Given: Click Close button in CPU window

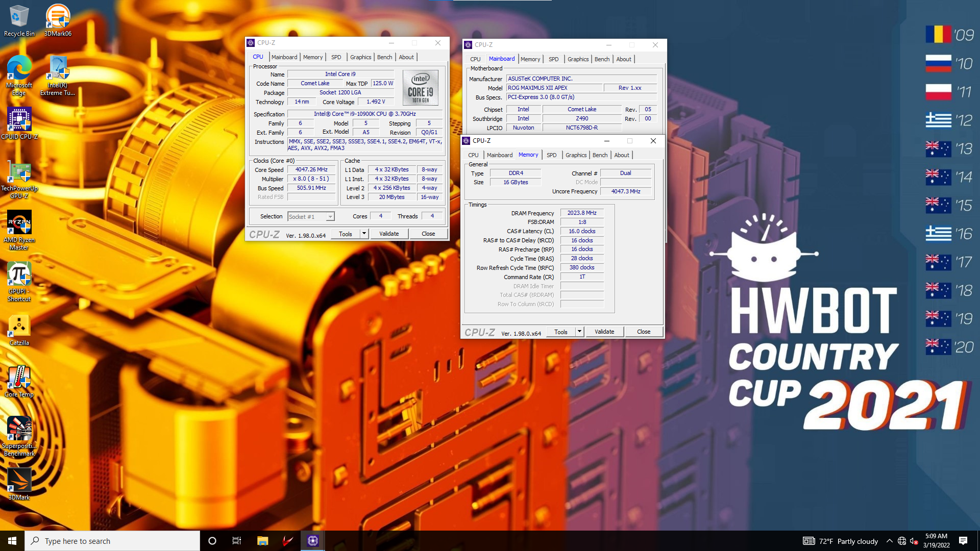Looking at the screenshot, I should [x=428, y=234].
